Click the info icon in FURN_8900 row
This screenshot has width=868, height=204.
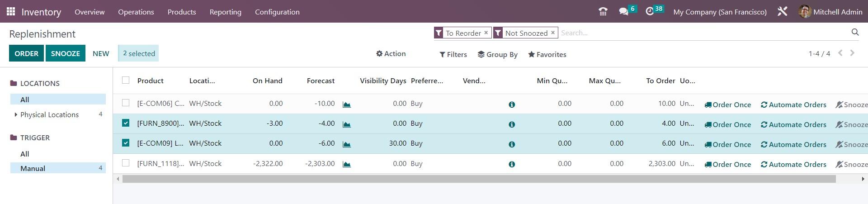512,124
